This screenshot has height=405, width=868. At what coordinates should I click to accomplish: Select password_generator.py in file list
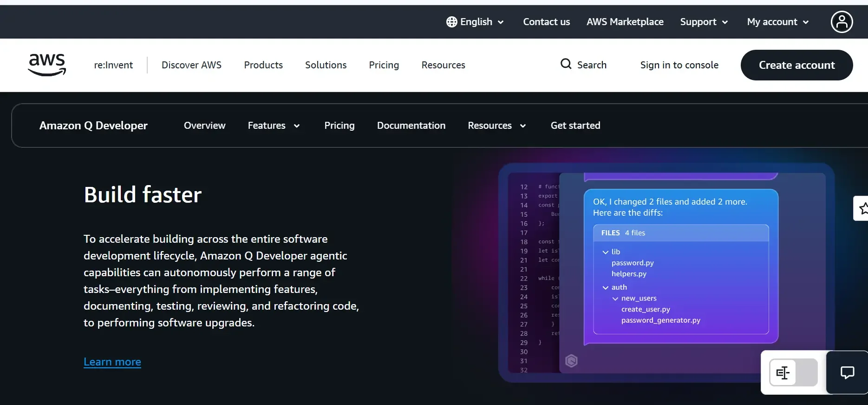(x=660, y=320)
